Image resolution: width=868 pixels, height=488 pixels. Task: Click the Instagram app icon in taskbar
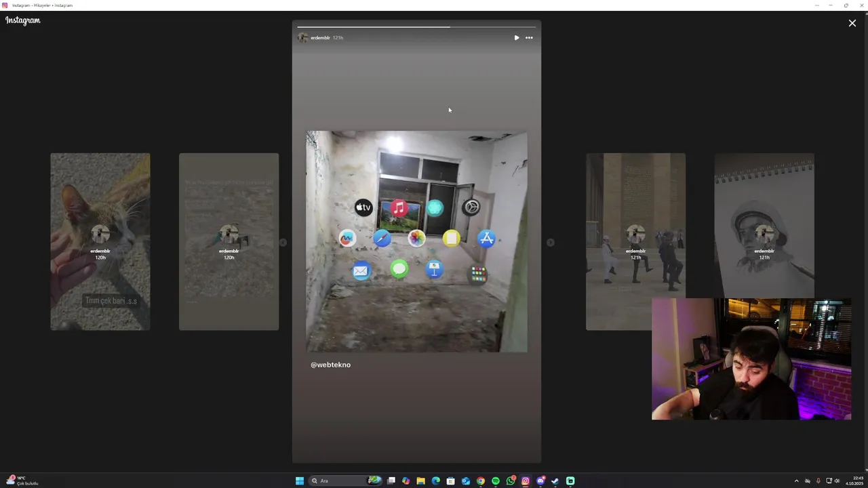(x=526, y=481)
